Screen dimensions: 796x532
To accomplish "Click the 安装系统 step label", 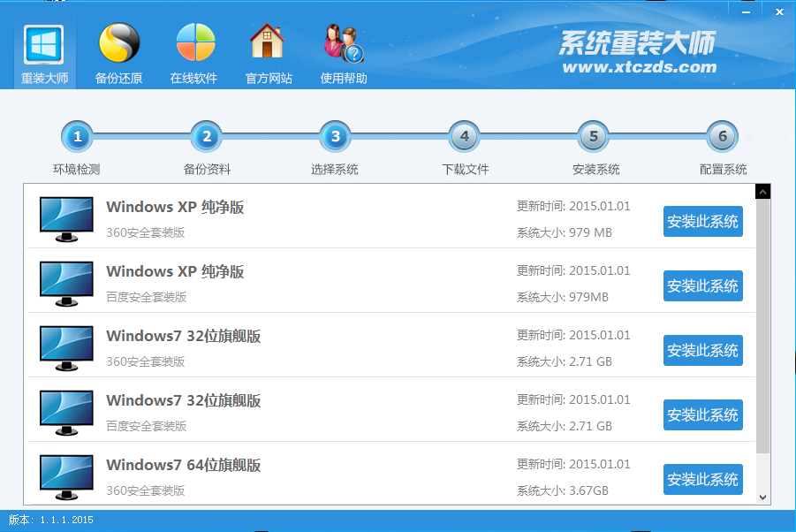I will click(x=596, y=170).
